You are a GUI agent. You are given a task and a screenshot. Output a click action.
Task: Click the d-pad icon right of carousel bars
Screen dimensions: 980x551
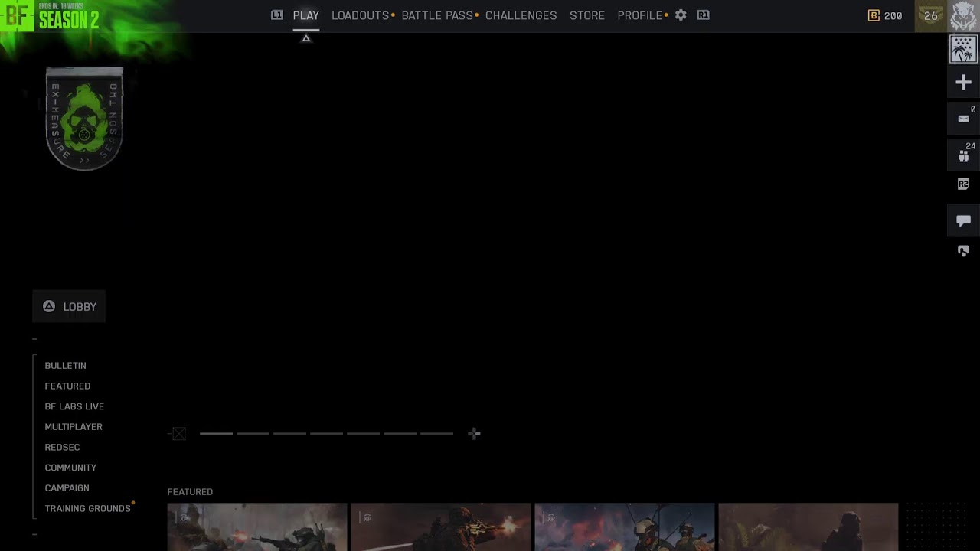[x=474, y=434]
